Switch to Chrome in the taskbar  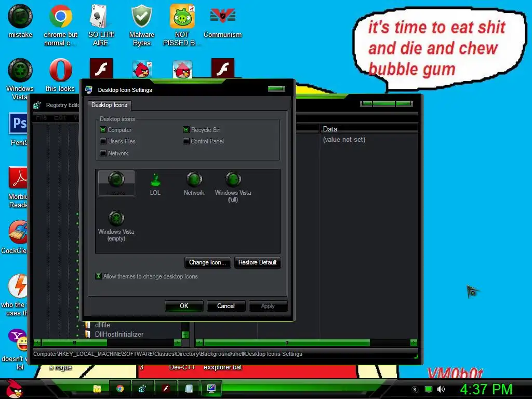click(120, 389)
